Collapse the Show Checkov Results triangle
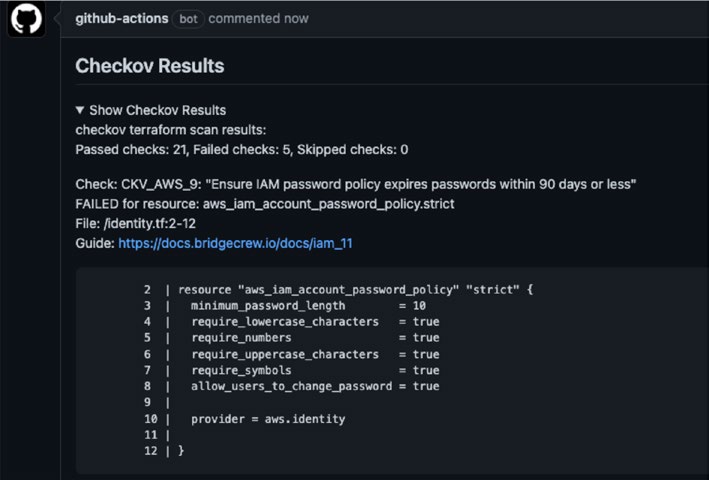Viewport: 709px width, 480px height. click(x=80, y=110)
